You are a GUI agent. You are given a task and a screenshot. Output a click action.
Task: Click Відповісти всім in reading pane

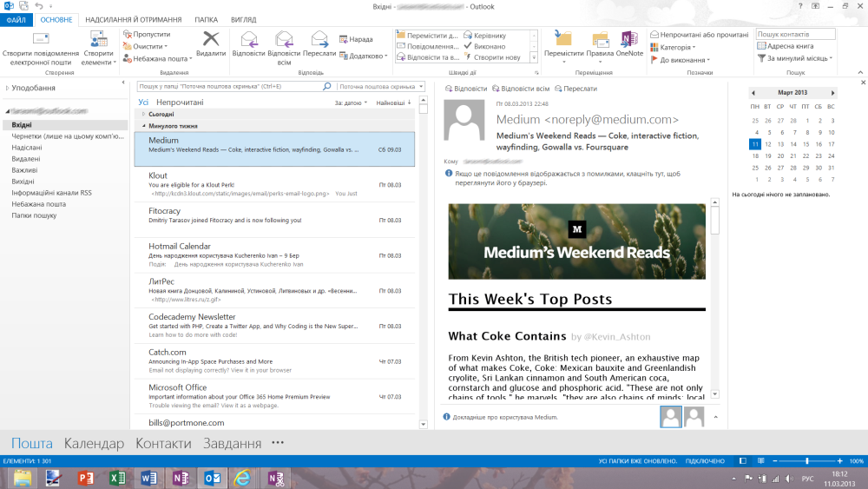coord(521,89)
